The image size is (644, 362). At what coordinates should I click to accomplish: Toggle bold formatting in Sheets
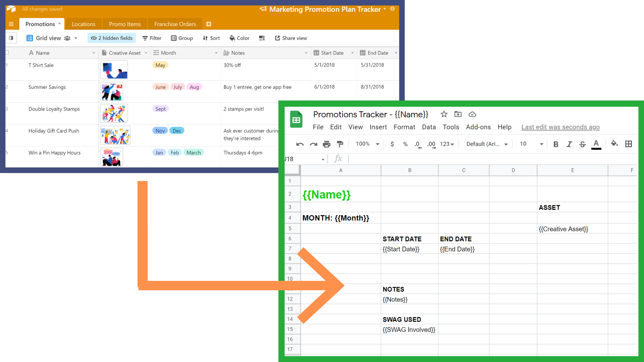click(556, 144)
